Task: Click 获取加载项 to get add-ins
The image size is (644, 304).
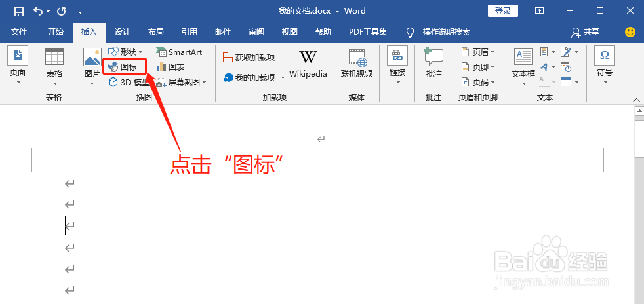Action: tap(249, 57)
